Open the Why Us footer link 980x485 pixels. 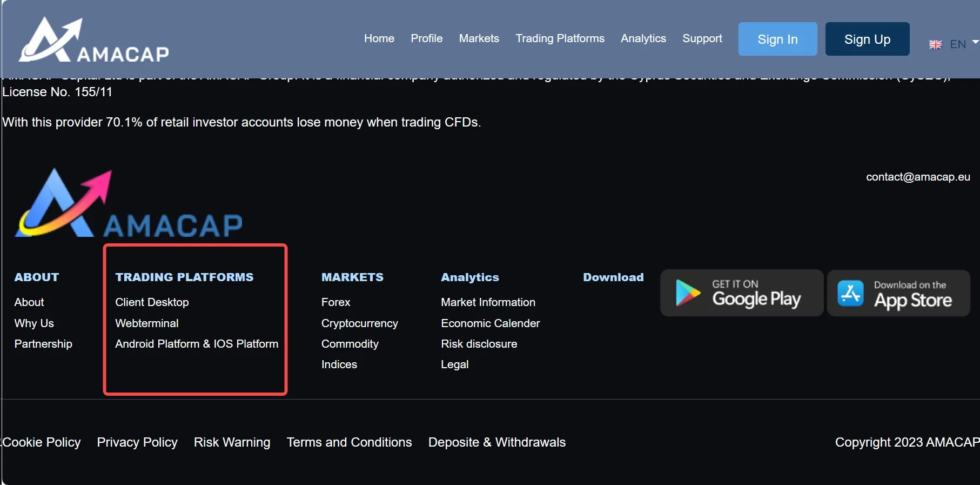click(34, 323)
